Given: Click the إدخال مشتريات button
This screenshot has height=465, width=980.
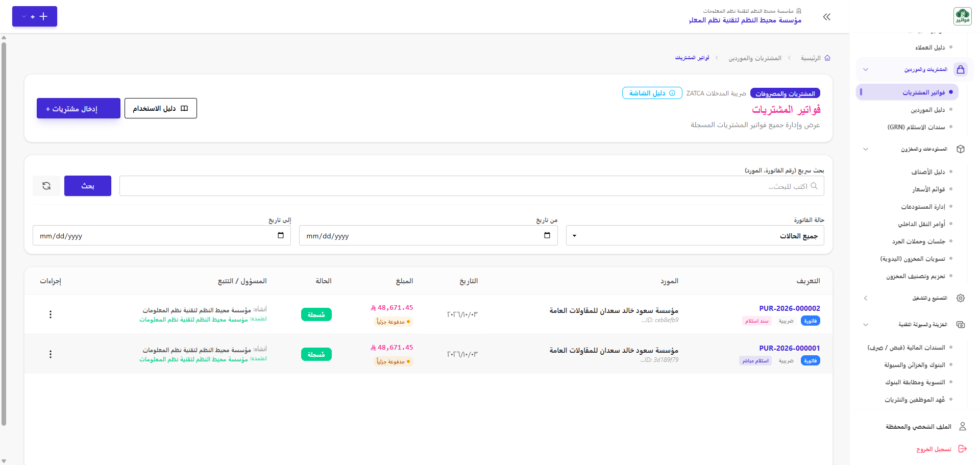Looking at the screenshot, I should (79, 108).
